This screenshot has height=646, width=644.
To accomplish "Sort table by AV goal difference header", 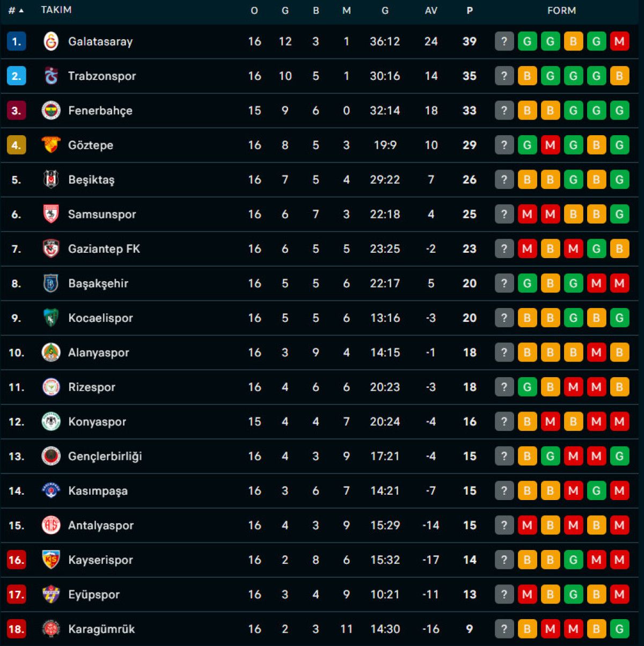I will point(431,10).
